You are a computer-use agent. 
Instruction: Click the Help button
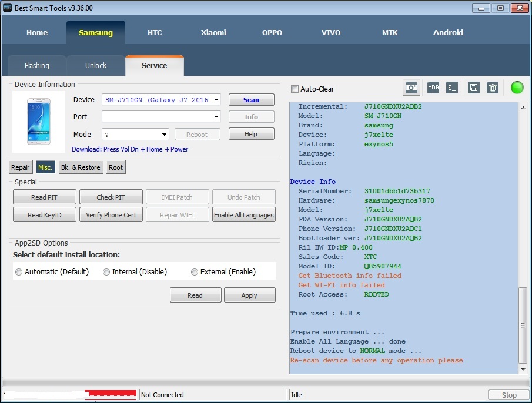[x=252, y=134]
